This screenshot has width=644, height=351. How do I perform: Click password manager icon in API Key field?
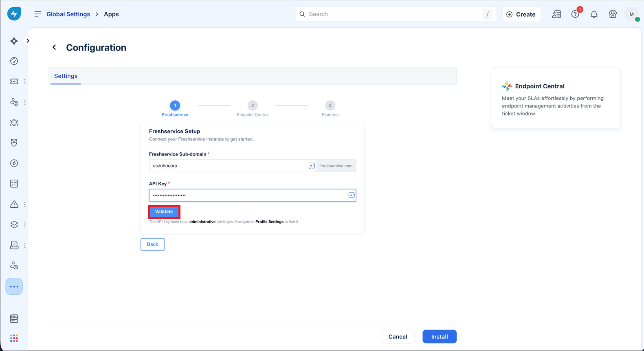[x=352, y=195]
